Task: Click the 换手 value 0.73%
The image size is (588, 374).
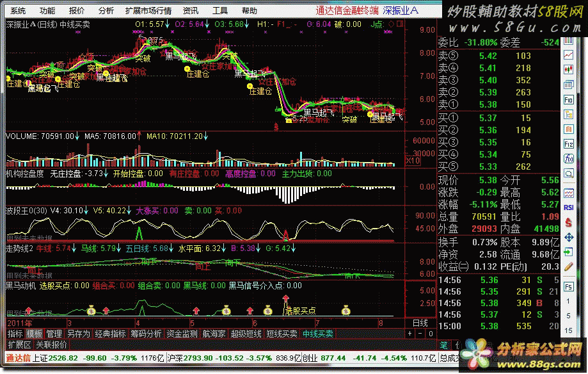Action: (485, 242)
